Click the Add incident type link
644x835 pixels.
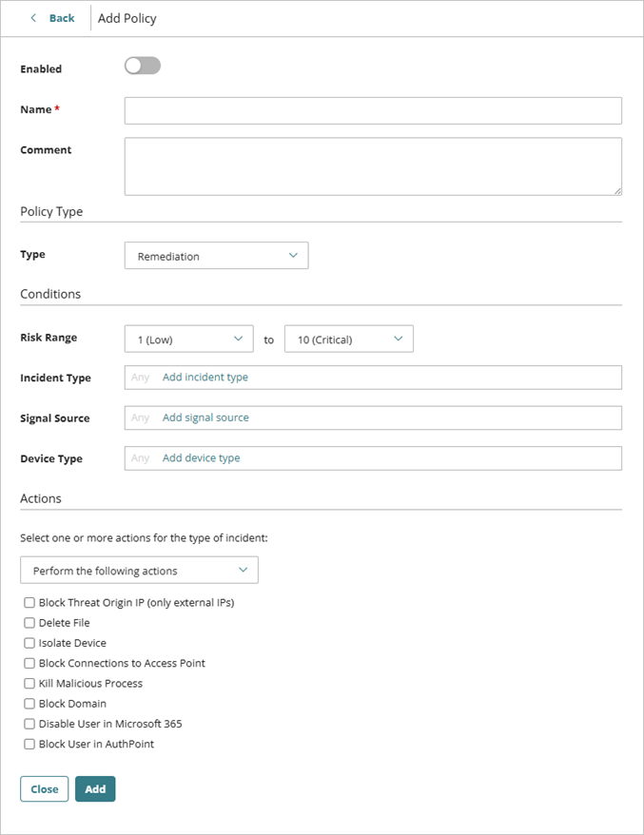205,377
